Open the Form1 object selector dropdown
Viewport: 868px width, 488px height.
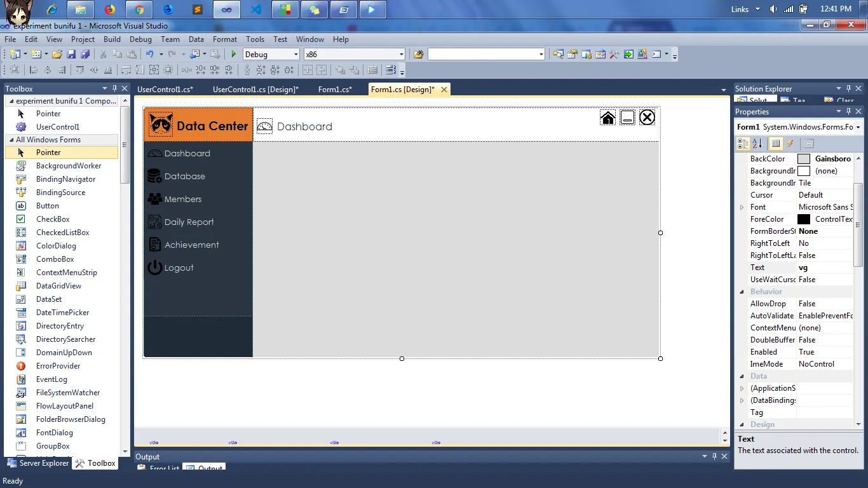[x=858, y=127]
